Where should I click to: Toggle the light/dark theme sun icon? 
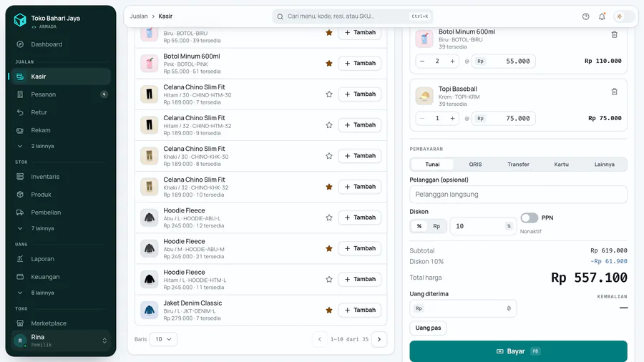coord(620,16)
